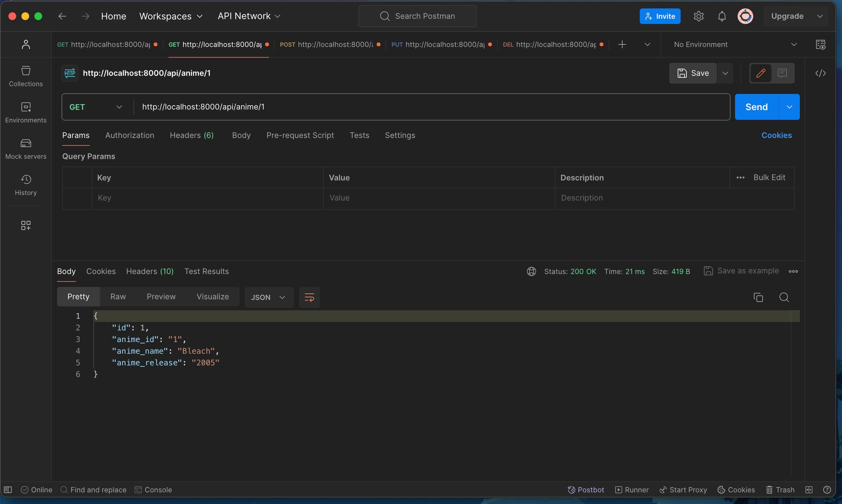Search within the response body

coord(784,297)
